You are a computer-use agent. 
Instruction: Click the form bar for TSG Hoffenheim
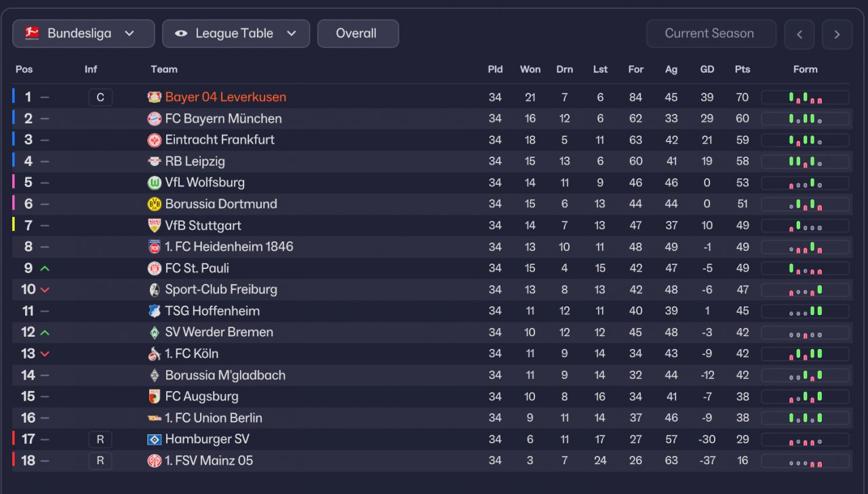pos(805,311)
